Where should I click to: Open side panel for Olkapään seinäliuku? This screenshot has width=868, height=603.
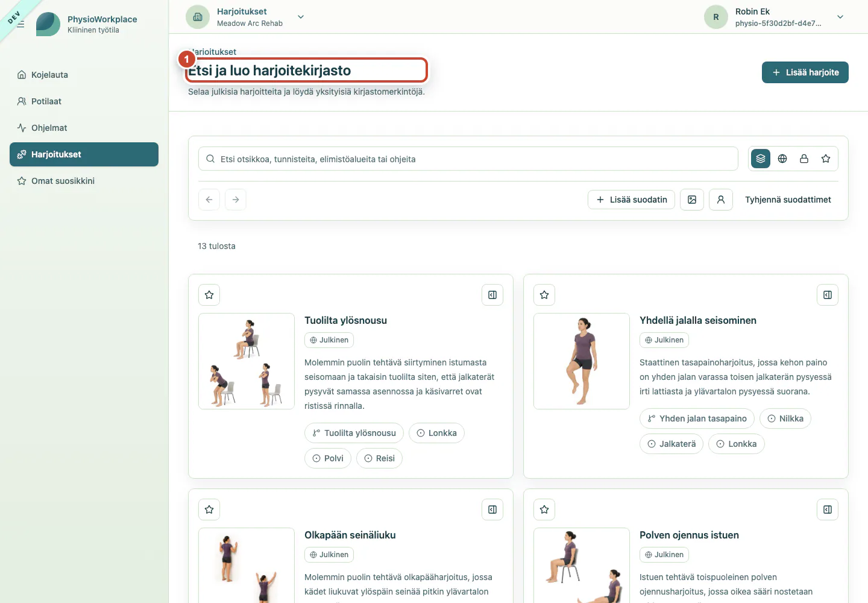(492, 510)
